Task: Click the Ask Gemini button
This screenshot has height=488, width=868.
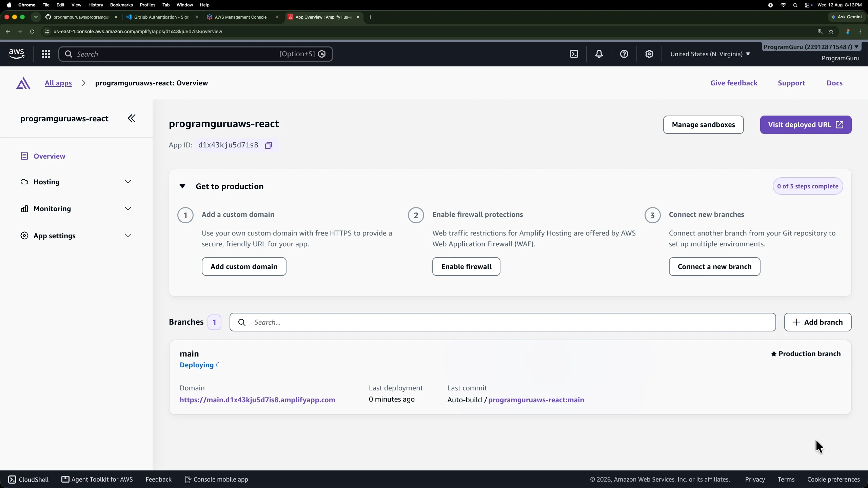Action: tap(847, 17)
